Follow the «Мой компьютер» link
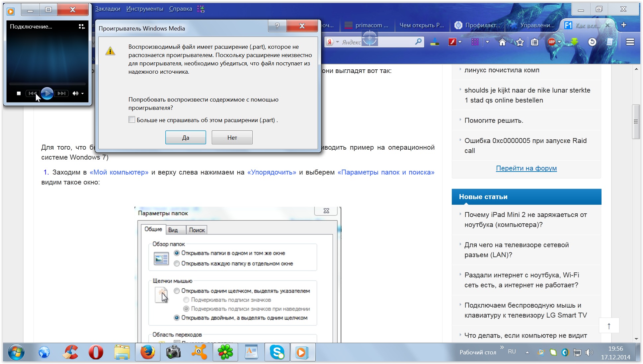 click(x=119, y=172)
